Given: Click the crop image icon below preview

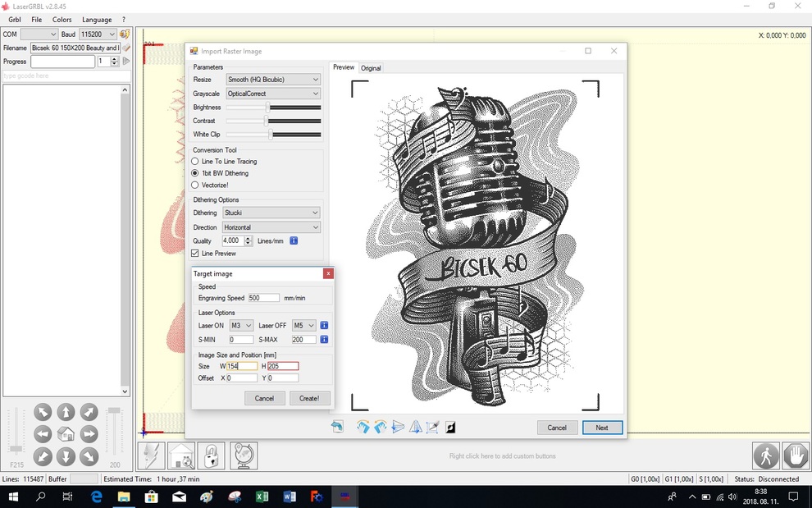Looking at the screenshot, I should tap(433, 427).
